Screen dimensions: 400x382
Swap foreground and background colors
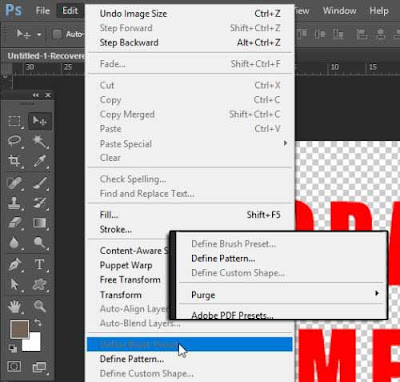coord(38,323)
